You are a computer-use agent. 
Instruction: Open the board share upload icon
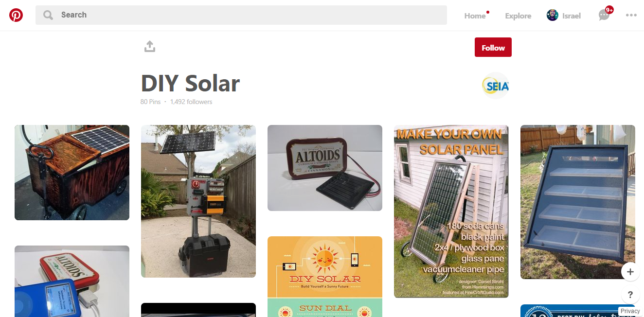pos(150,47)
